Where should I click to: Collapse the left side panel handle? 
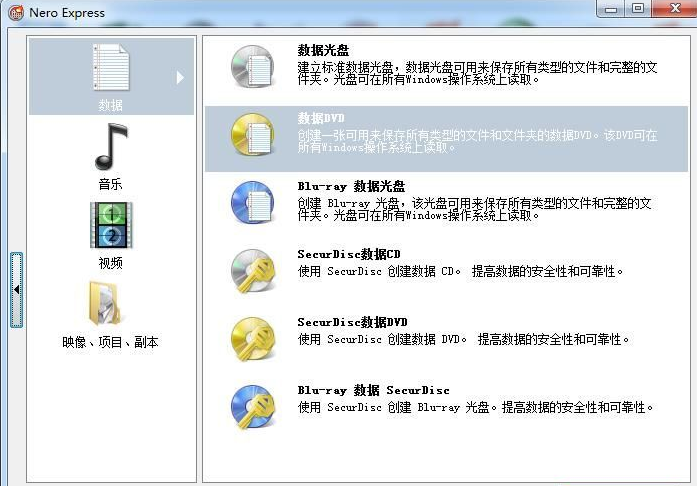[16, 290]
